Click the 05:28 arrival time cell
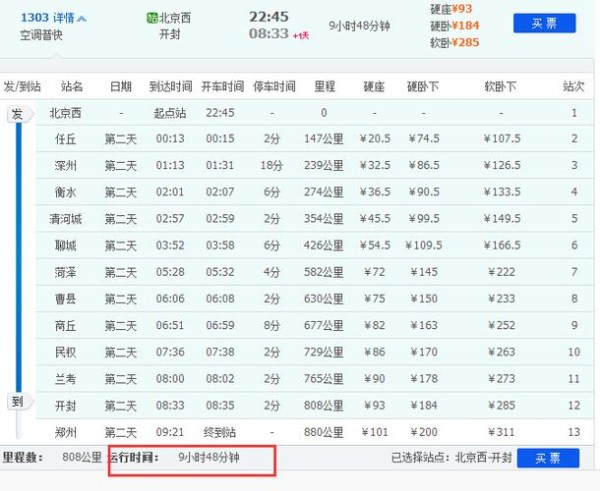 click(170, 272)
